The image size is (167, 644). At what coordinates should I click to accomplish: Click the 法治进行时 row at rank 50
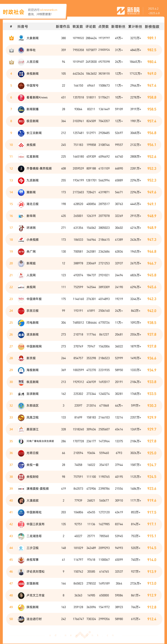pyautogui.click(x=84, y=619)
